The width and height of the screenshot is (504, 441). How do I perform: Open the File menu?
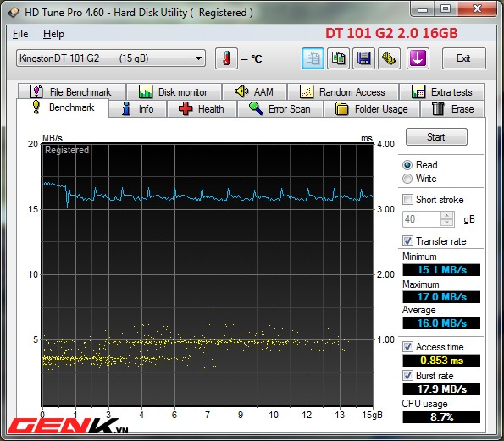20,34
